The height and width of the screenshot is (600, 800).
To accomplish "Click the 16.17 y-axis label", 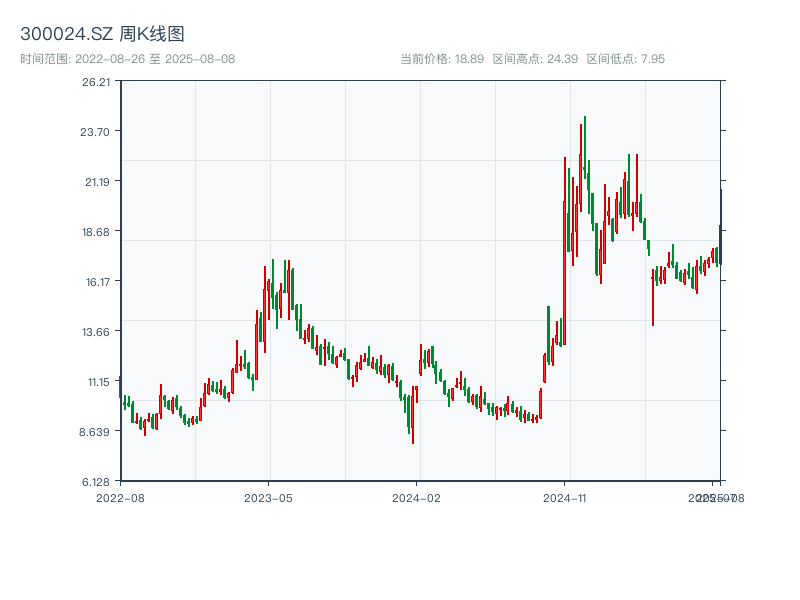I will [97, 282].
